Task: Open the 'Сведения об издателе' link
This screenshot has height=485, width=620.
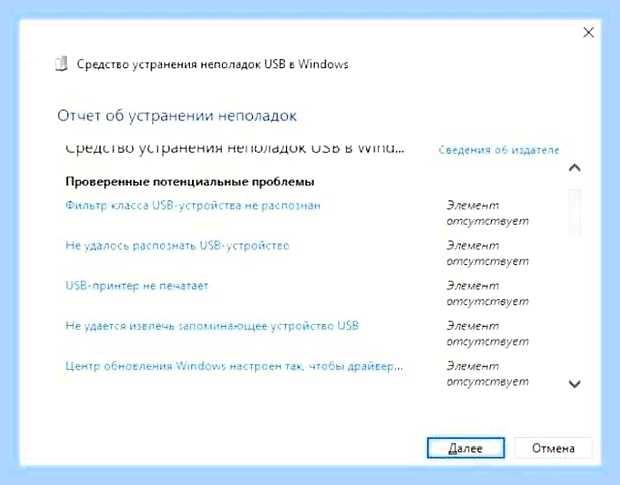Action: pyautogui.click(x=499, y=150)
